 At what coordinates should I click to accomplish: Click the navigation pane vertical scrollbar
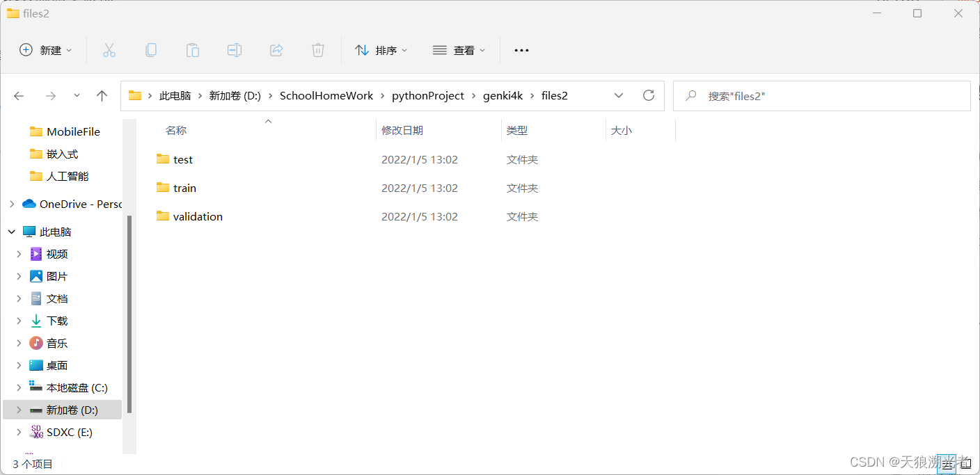click(129, 314)
